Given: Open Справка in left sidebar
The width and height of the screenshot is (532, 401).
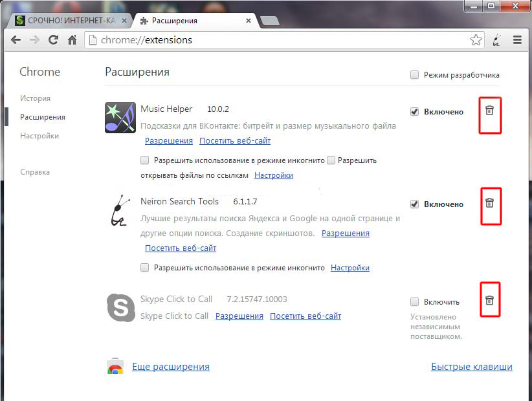Looking at the screenshot, I should coord(35,172).
